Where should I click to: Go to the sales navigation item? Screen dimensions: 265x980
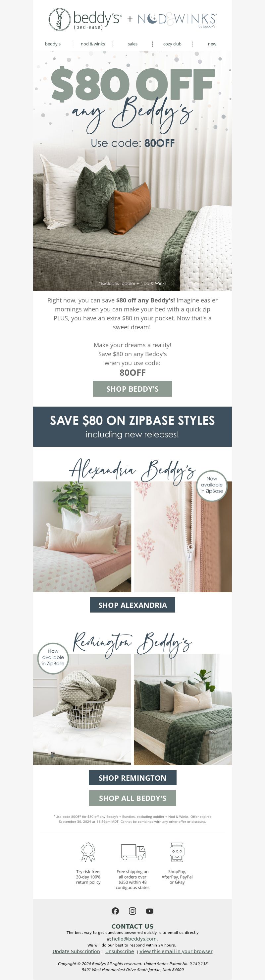point(133,44)
